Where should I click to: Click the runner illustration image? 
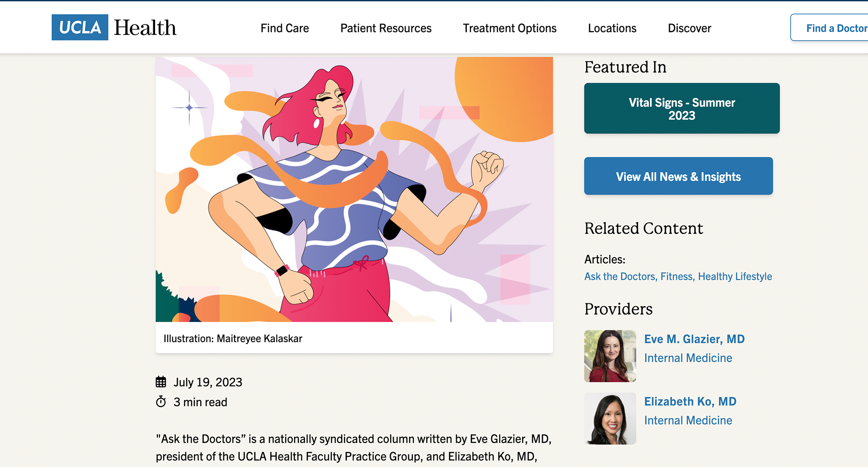click(x=354, y=189)
